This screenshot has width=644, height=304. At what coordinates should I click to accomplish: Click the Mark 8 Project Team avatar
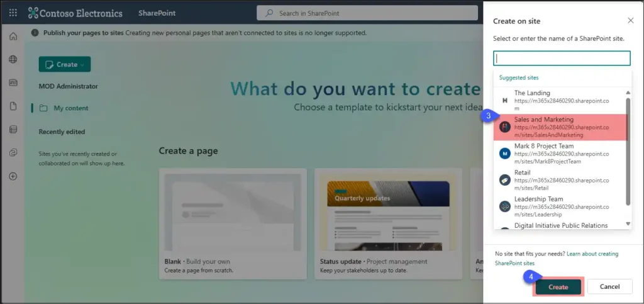505,154
